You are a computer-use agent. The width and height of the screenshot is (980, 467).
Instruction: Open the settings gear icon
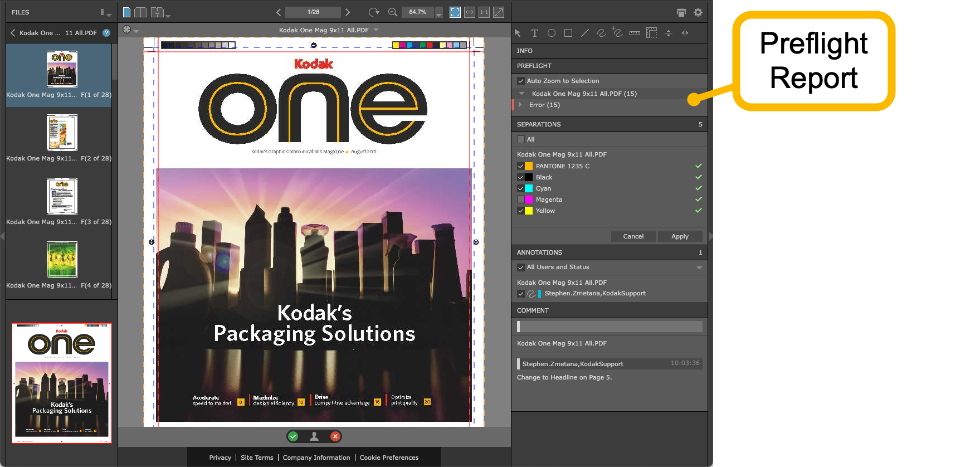click(698, 12)
